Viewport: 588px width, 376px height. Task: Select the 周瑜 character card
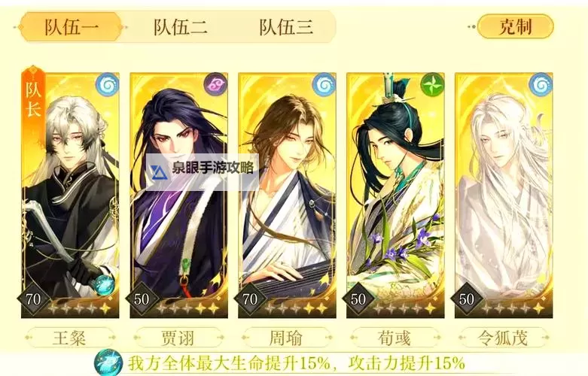pyautogui.click(x=287, y=196)
